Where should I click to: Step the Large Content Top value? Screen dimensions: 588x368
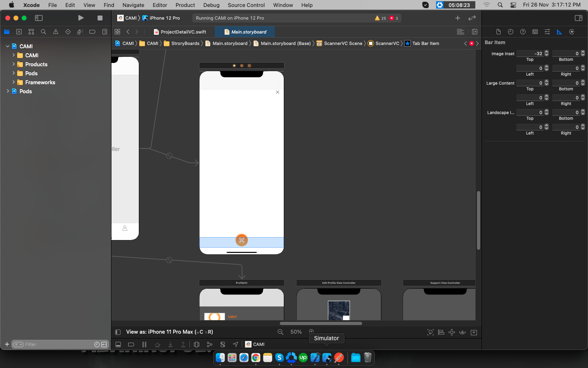click(x=546, y=83)
